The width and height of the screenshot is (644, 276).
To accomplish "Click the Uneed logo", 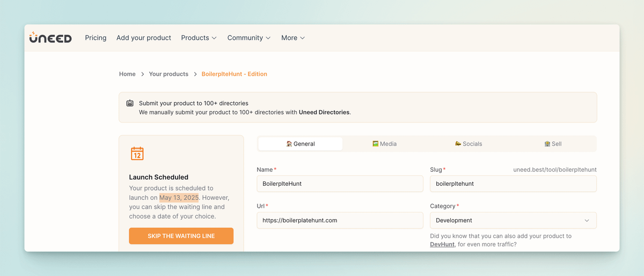I will 50,38.
